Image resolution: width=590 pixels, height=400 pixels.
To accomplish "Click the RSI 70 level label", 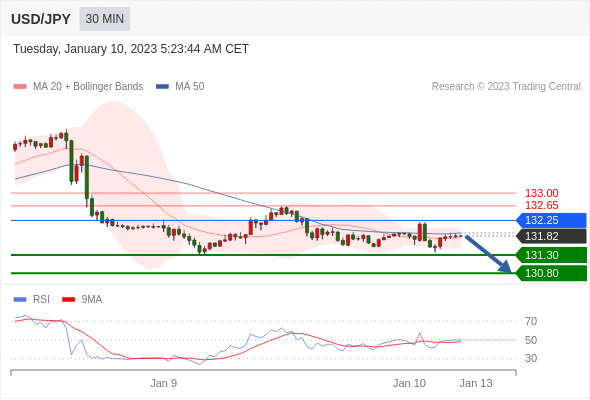I will coord(531,321).
